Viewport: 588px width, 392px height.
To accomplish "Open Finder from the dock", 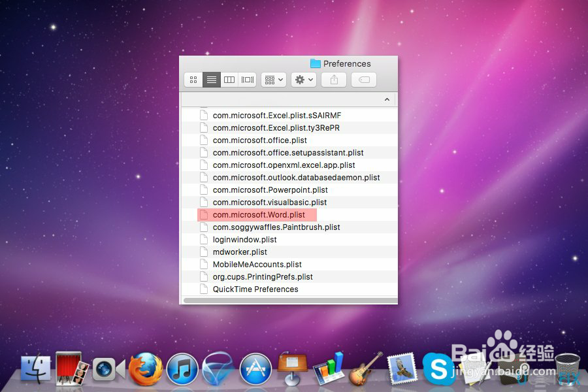I will point(36,369).
